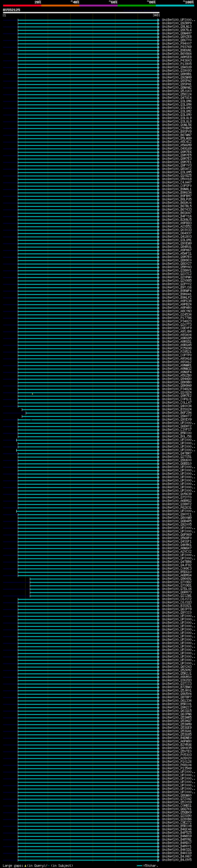Select the UniRef100_Q9U600 label
197x868 pixels.
177,460
